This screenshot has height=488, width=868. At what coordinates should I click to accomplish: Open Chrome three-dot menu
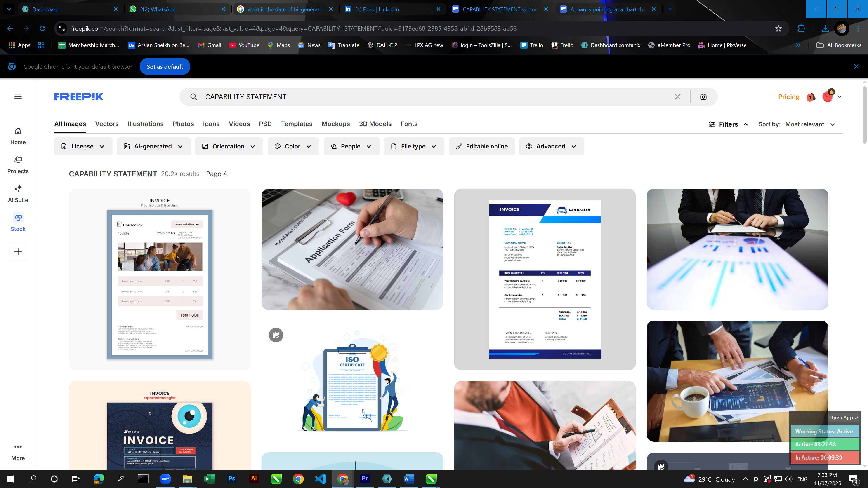click(858, 29)
